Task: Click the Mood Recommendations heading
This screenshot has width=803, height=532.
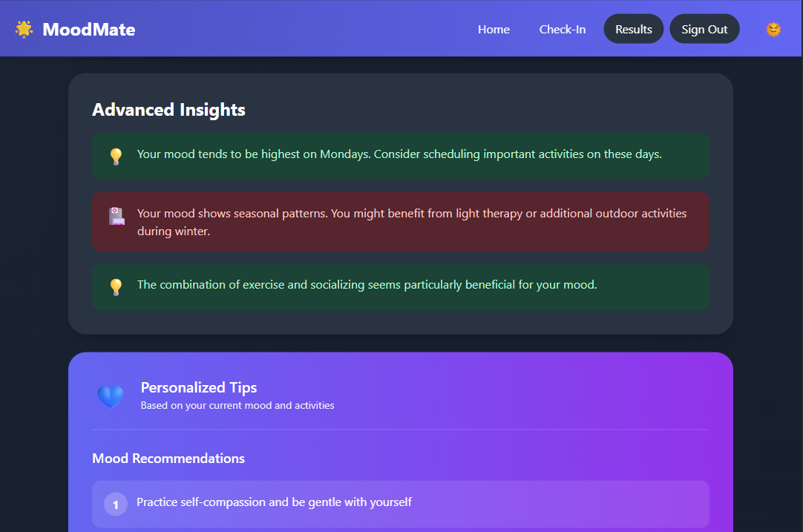Action: tap(168, 459)
